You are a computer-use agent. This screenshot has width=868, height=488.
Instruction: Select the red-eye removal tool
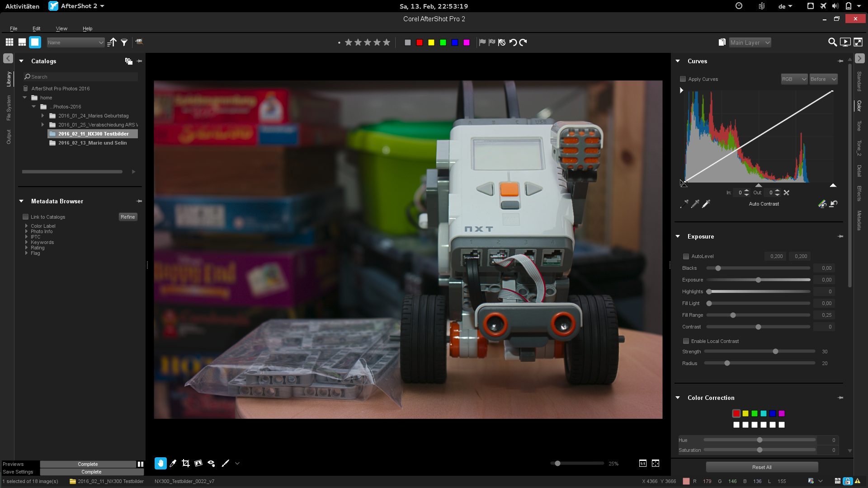211,463
